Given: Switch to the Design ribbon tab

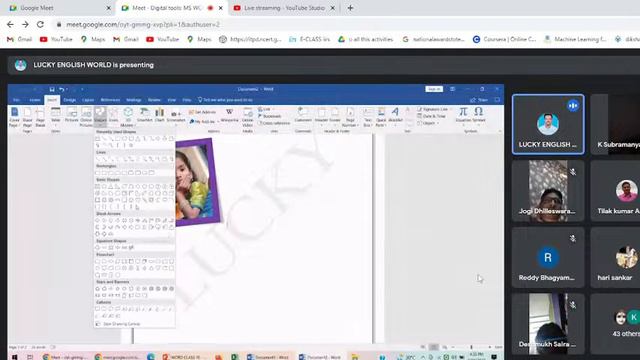Looking at the screenshot, I should pyautogui.click(x=69, y=100).
